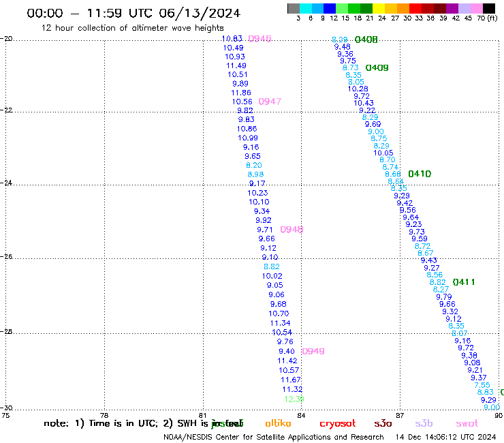Select the wave height value 11.86
This screenshot has width=504, height=443.
click(x=240, y=93)
